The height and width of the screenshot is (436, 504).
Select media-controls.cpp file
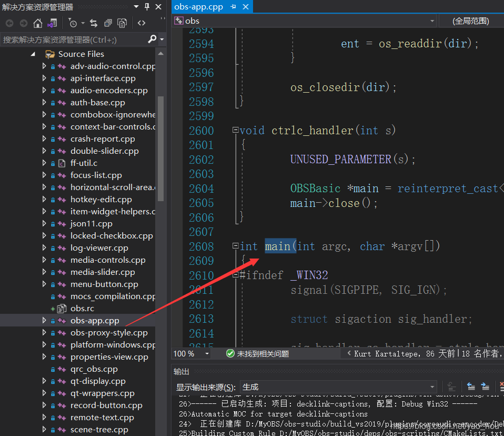(108, 260)
